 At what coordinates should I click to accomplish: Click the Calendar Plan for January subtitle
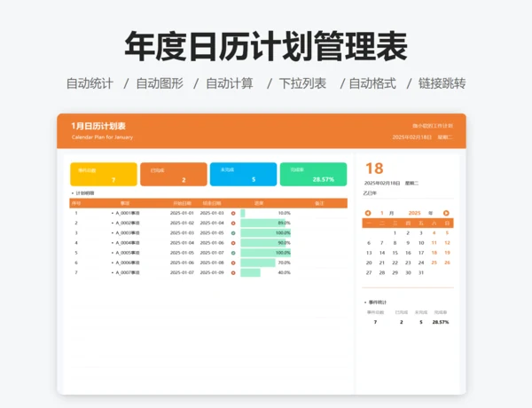click(102, 137)
